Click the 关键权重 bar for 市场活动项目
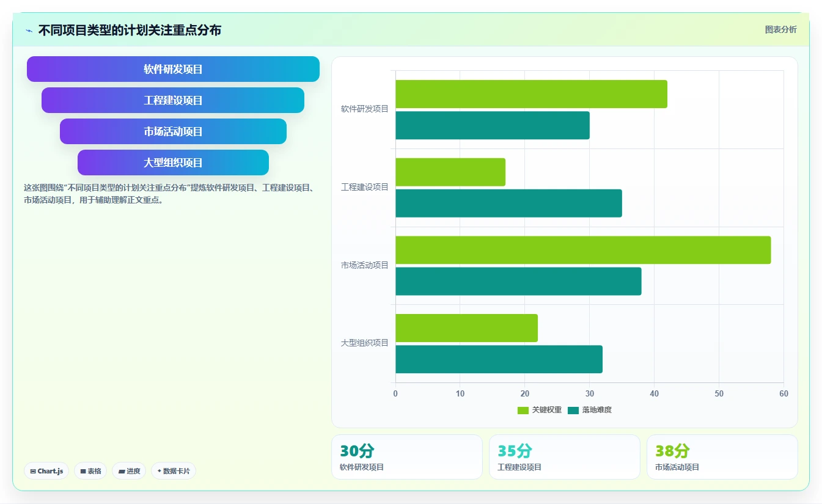The image size is (822, 504). tap(583, 250)
